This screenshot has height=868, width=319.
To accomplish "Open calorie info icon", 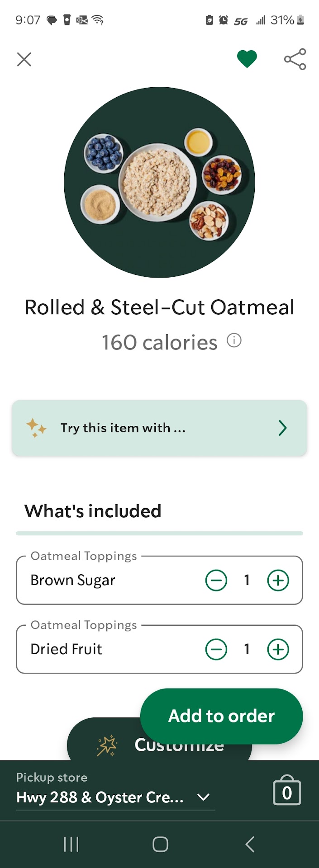I will coord(234,340).
